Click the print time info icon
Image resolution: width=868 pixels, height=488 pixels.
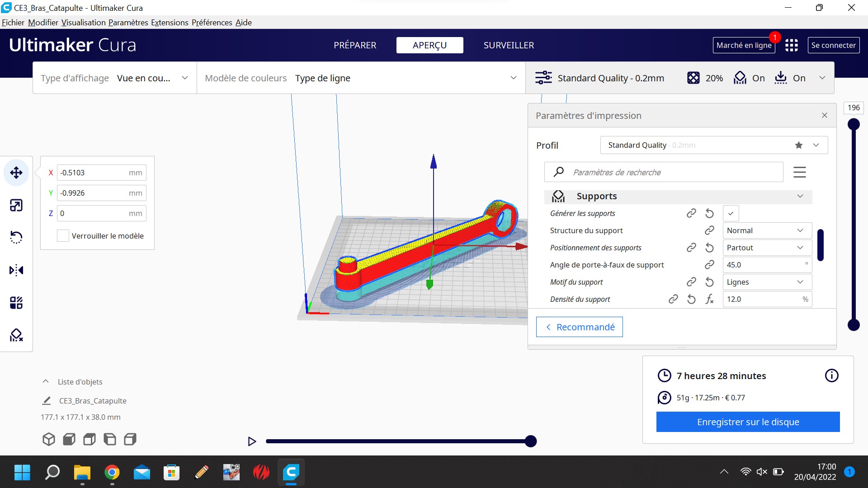click(x=831, y=375)
